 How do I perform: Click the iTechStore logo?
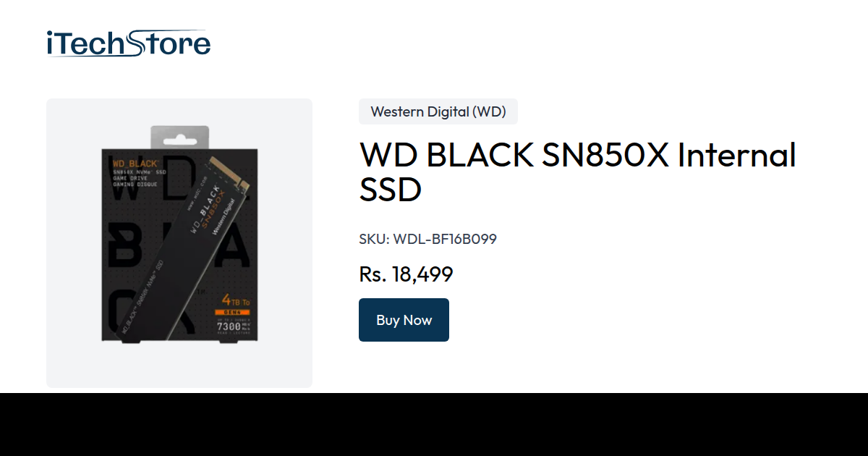[129, 43]
